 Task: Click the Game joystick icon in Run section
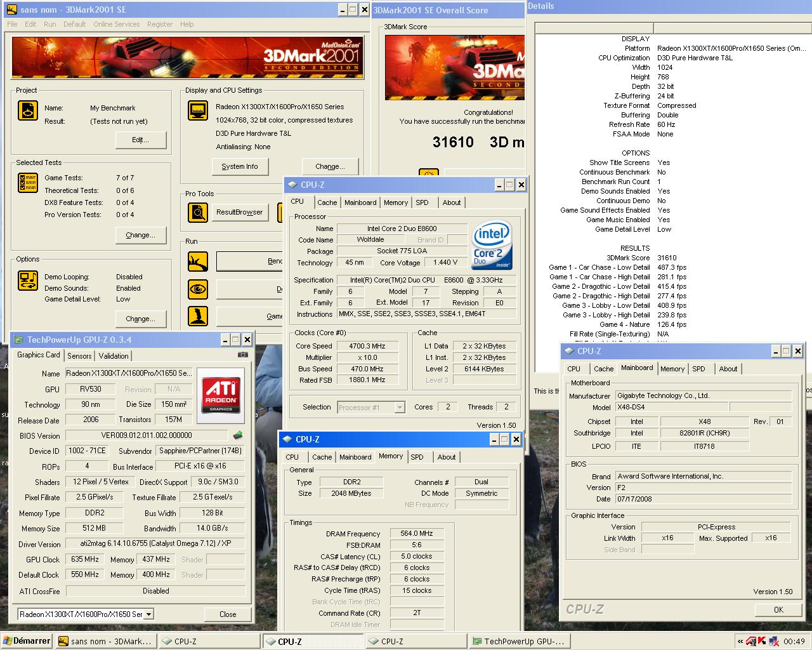click(x=198, y=316)
